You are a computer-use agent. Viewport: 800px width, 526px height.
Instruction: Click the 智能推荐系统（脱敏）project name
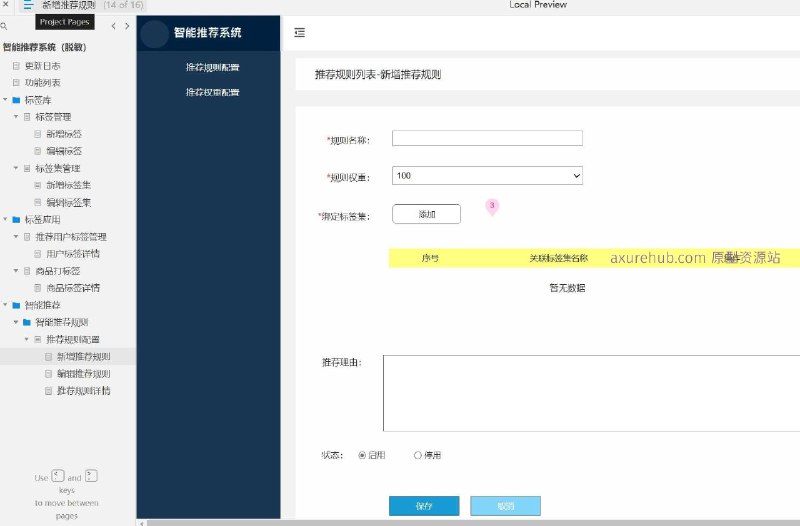tap(44, 47)
